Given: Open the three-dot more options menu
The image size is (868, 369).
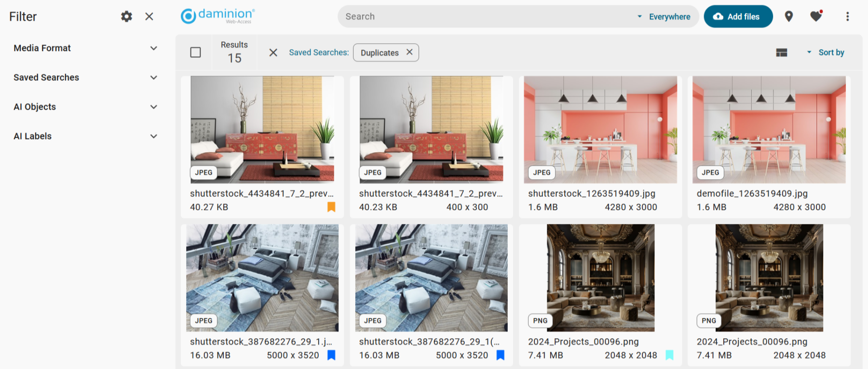Looking at the screenshot, I should [x=847, y=16].
